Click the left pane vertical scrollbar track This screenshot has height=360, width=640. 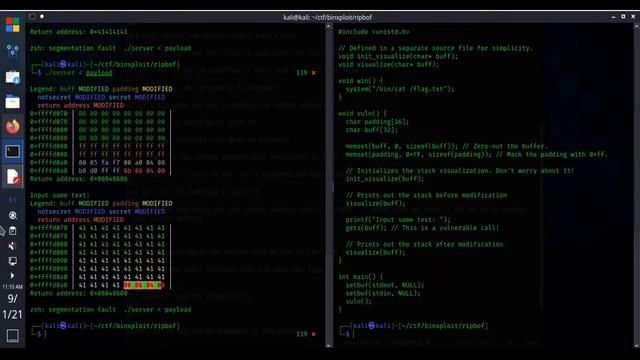[x=329, y=186]
